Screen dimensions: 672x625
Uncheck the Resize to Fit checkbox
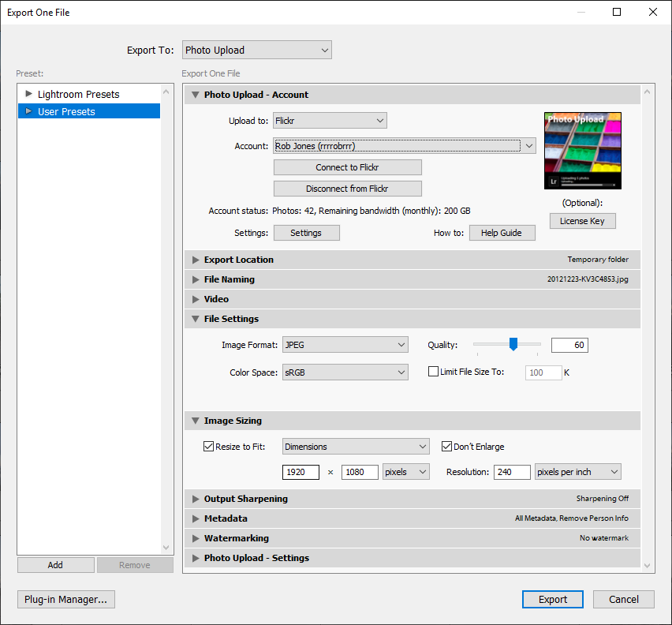[x=209, y=447]
